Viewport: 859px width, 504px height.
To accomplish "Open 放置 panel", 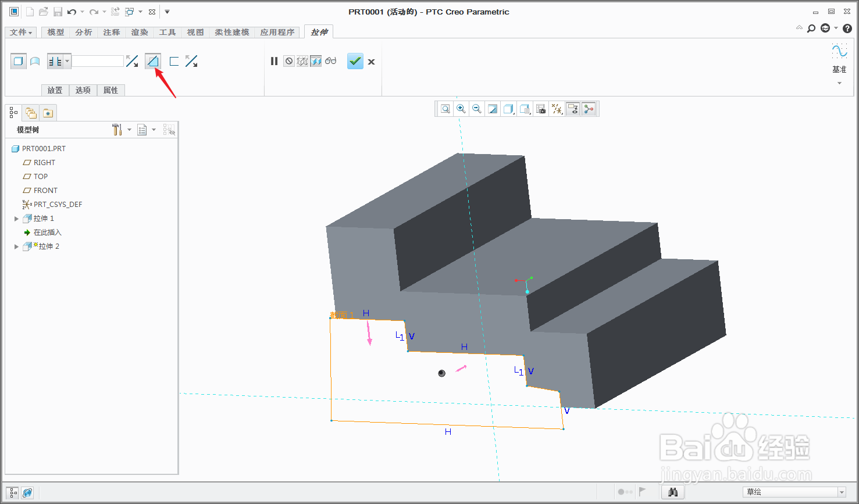I will tap(55, 90).
